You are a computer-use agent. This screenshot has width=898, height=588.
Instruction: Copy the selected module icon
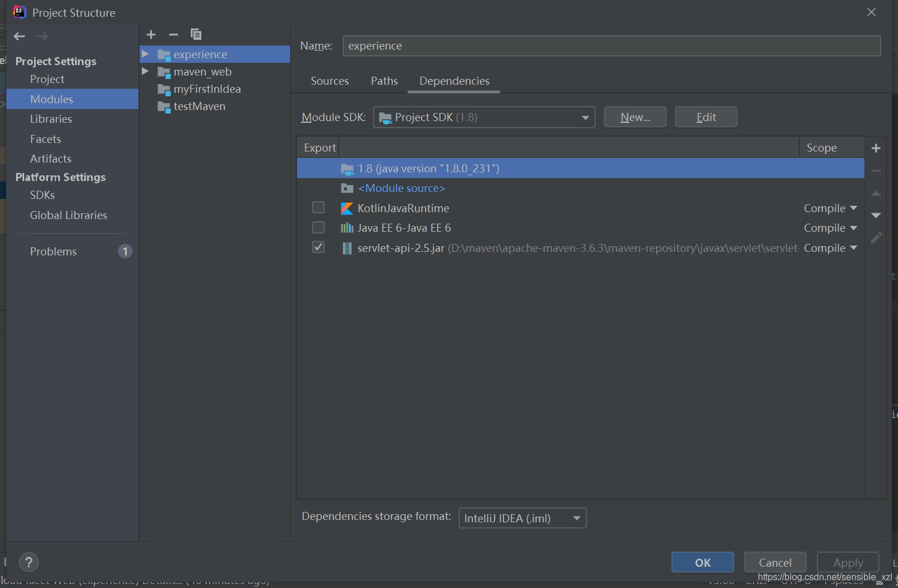[196, 35]
